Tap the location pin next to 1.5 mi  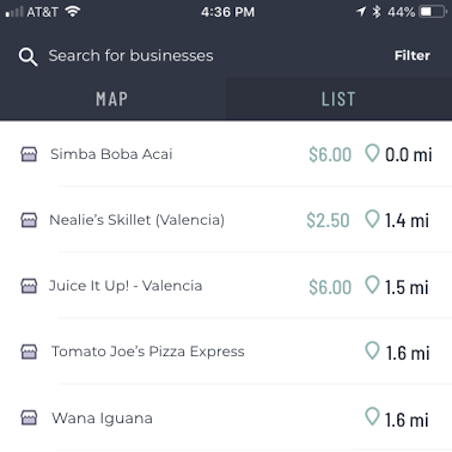(372, 285)
